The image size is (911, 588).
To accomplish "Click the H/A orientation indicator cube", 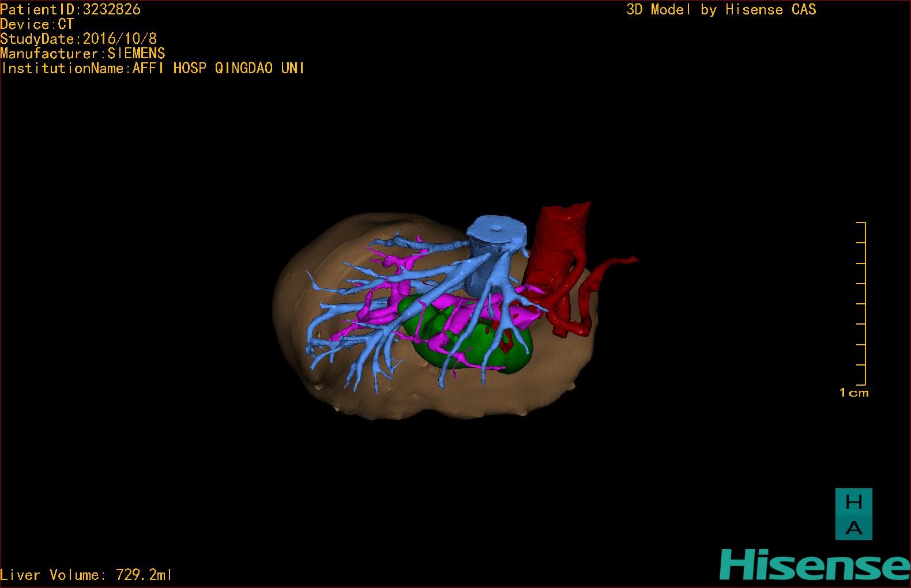I will [853, 514].
